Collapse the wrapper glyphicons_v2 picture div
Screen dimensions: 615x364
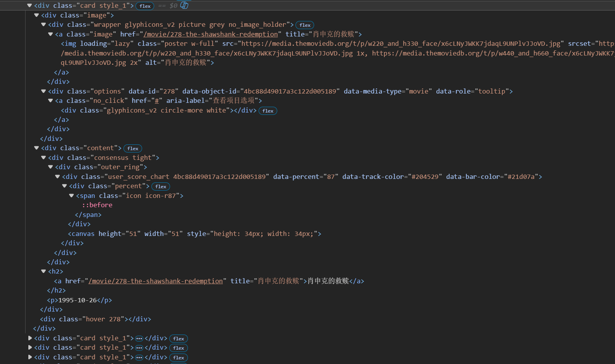pyautogui.click(x=43, y=24)
